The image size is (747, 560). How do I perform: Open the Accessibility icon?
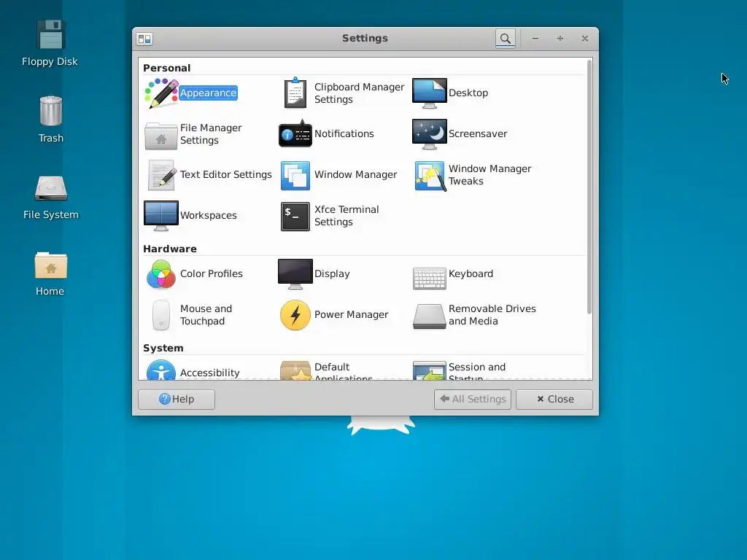161,370
